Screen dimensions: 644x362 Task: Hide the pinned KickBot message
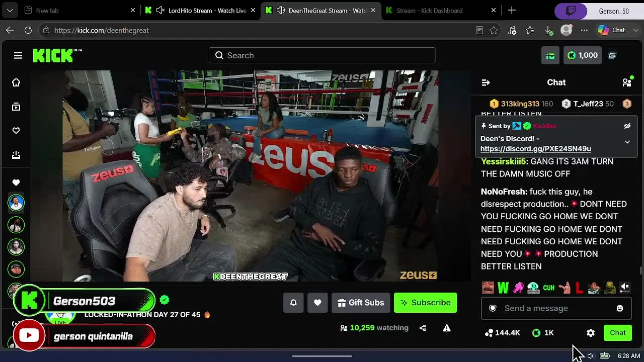(x=627, y=126)
